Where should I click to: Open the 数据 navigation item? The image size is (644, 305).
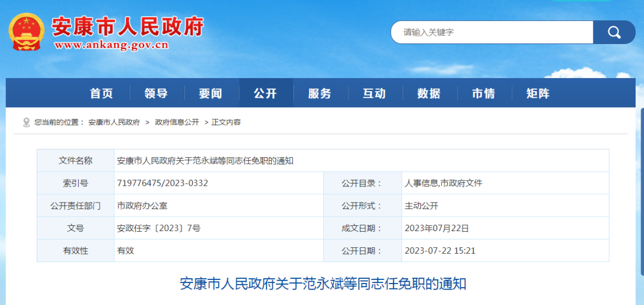[x=429, y=94]
